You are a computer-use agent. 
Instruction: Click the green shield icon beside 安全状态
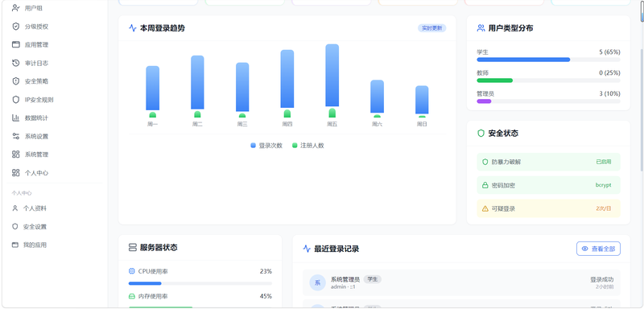click(481, 133)
